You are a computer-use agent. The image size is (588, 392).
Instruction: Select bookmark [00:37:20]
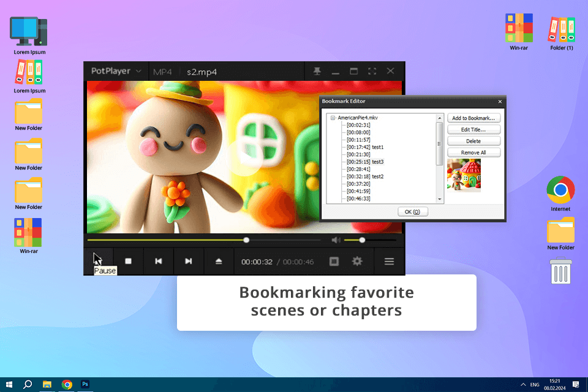point(358,184)
